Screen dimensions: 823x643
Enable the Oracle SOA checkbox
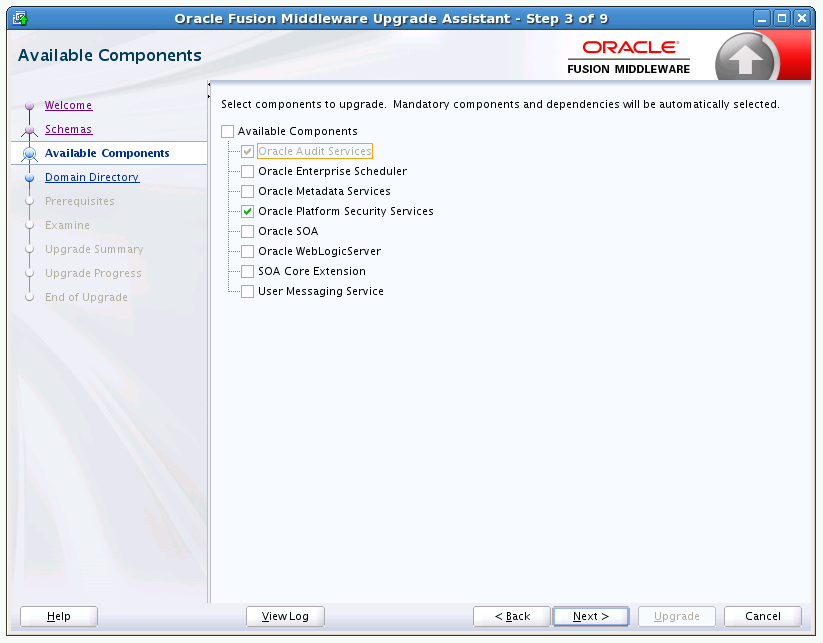pos(247,231)
